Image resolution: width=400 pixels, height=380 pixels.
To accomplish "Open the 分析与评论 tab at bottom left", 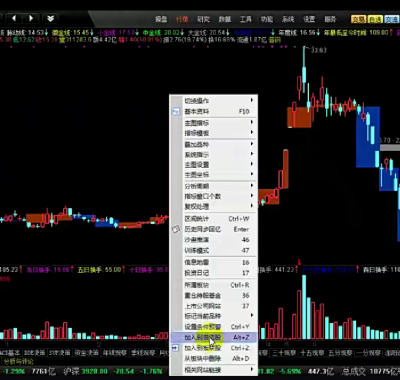I will [x=19, y=361].
